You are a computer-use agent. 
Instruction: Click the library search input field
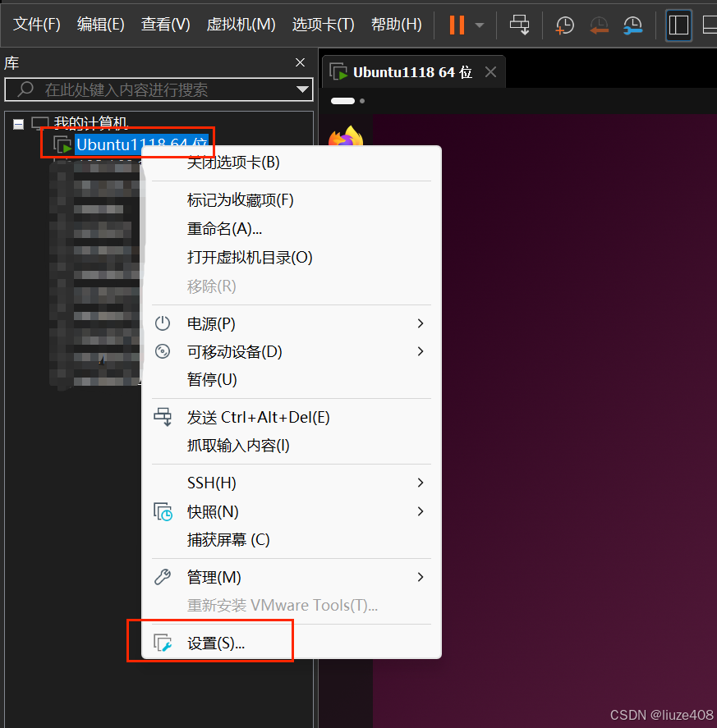pyautogui.click(x=158, y=89)
